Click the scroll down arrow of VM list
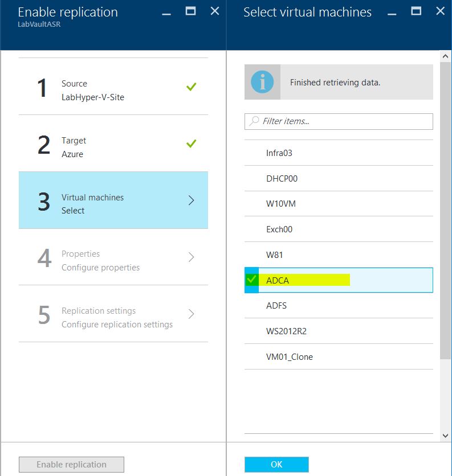The height and width of the screenshot is (476, 452). (445, 436)
